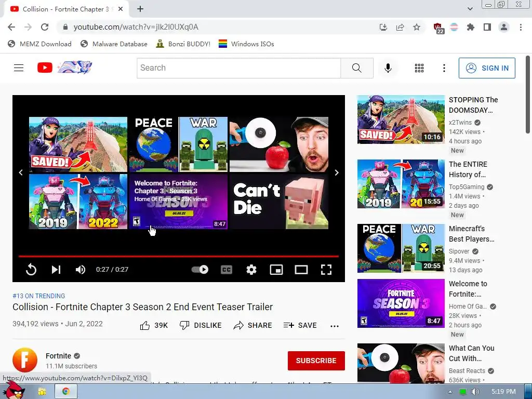This screenshot has width=532, height=399.
Task: Click SAVE to playlist
Action: [x=300, y=325]
